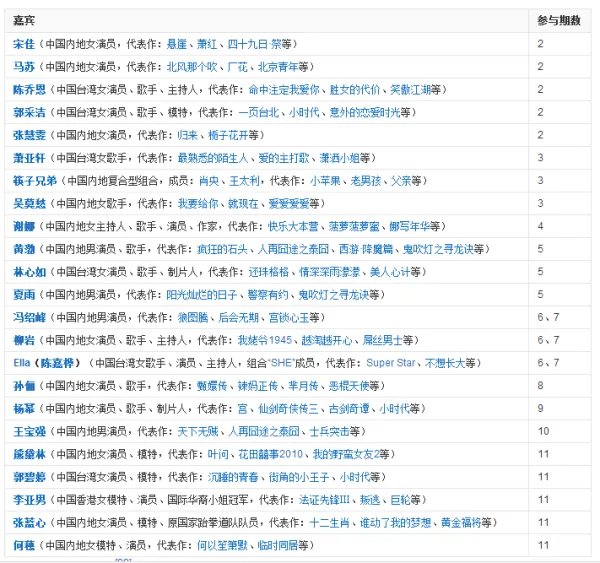Viewport: 600px width, 563px height.
Task: Open the 李亚男 guest link
Action: tap(29, 500)
